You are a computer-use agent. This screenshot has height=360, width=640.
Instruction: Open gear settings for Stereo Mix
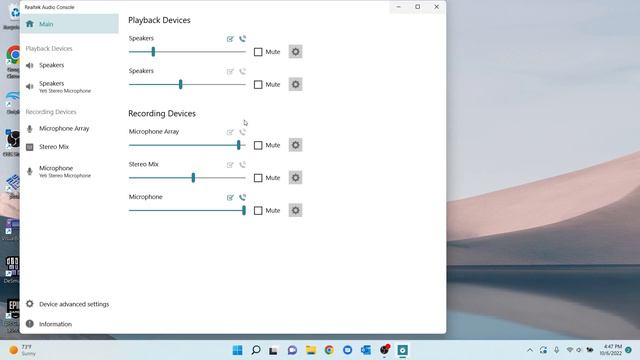point(296,178)
